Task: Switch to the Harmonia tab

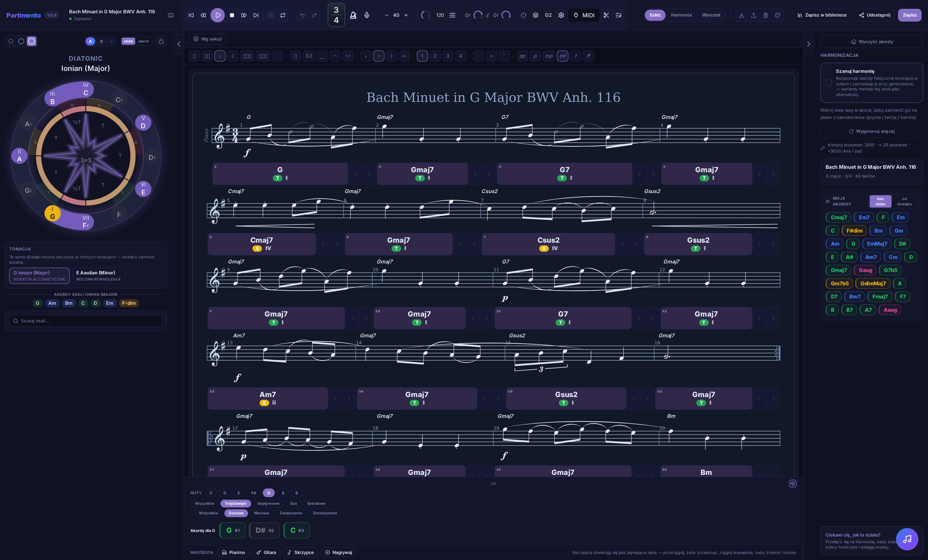Action: pos(681,15)
